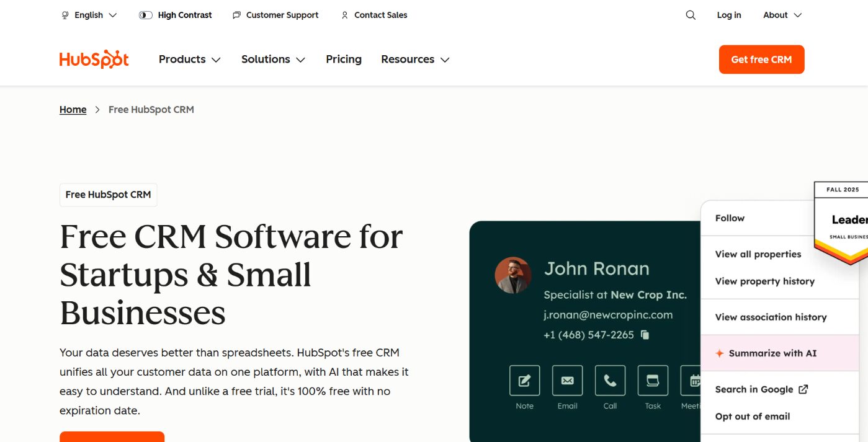Screen dimensions: 868x442
Task: Toggle the High Contrast switch
Action: pyautogui.click(x=145, y=14)
